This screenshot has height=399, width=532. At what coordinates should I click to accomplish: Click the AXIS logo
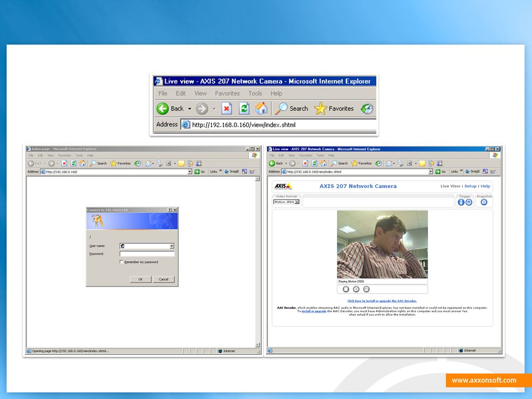coord(283,186)
